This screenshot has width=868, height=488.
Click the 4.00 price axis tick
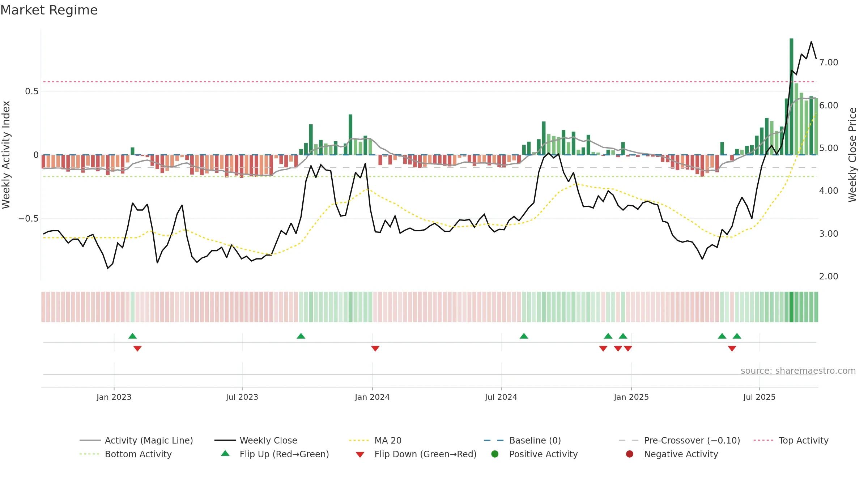(x=829, y=191)
